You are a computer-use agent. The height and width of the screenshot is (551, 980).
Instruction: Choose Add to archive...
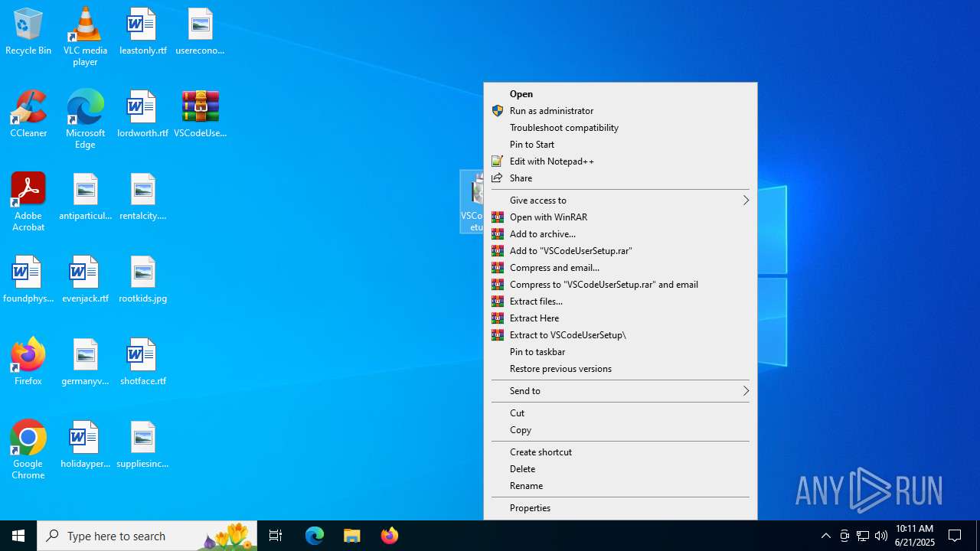tap(620, 234)
